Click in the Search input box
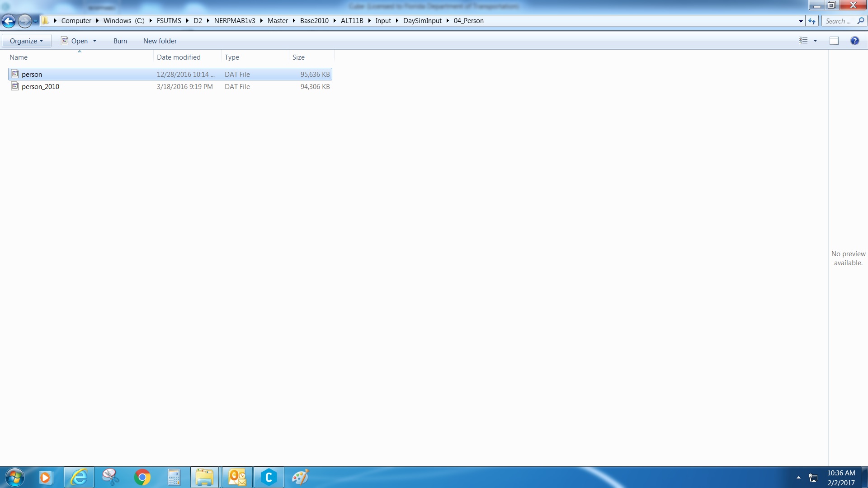Image resolution: width=868 pixels, height=488 pixels. pyautogui.click(x=839, y=21)
